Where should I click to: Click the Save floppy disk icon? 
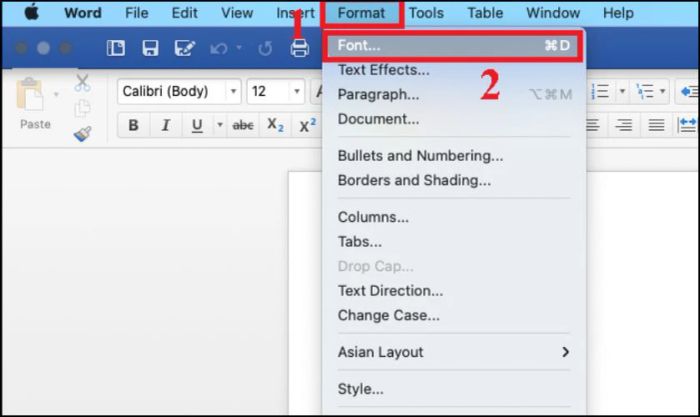[150, 48]
